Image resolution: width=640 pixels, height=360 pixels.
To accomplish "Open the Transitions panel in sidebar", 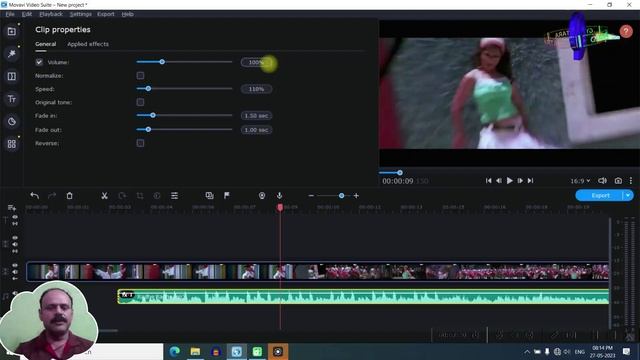I will coord(11,76).
